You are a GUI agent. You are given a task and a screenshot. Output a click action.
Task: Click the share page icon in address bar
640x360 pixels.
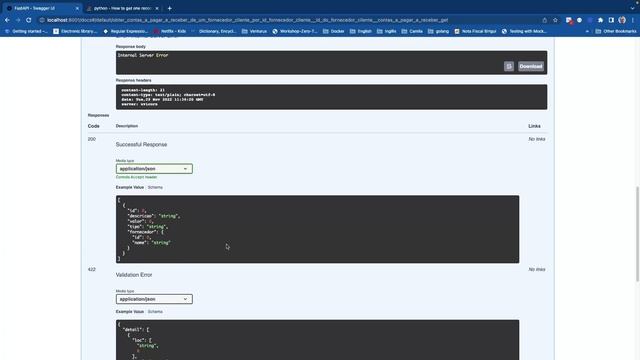point(544,20)
